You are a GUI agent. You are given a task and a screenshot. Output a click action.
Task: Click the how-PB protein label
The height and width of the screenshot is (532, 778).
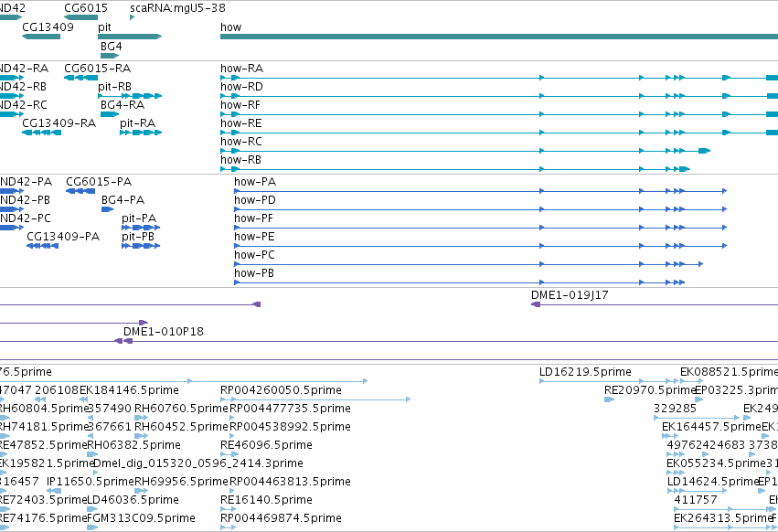click(x=254, y=273)
